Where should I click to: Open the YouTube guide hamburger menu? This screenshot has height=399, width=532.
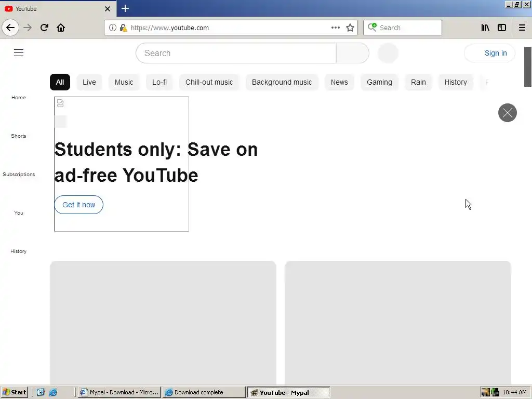click(19, 53)
